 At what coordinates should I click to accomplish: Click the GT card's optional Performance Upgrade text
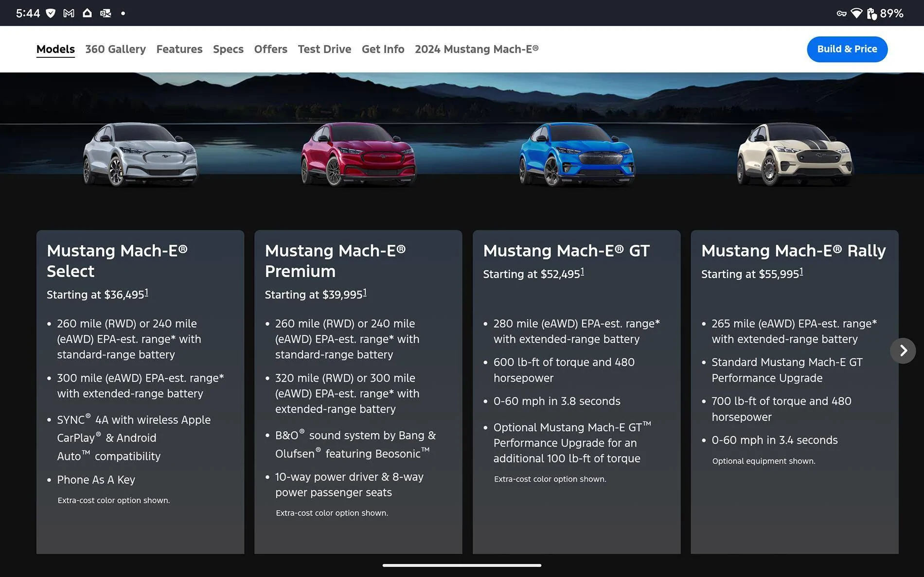click(x=572, y=442)
